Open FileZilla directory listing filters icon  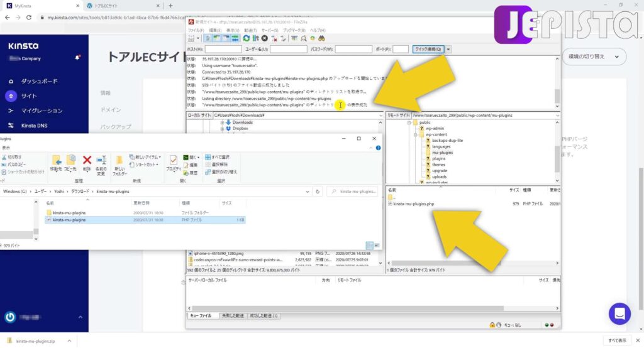tap(294, 38)
